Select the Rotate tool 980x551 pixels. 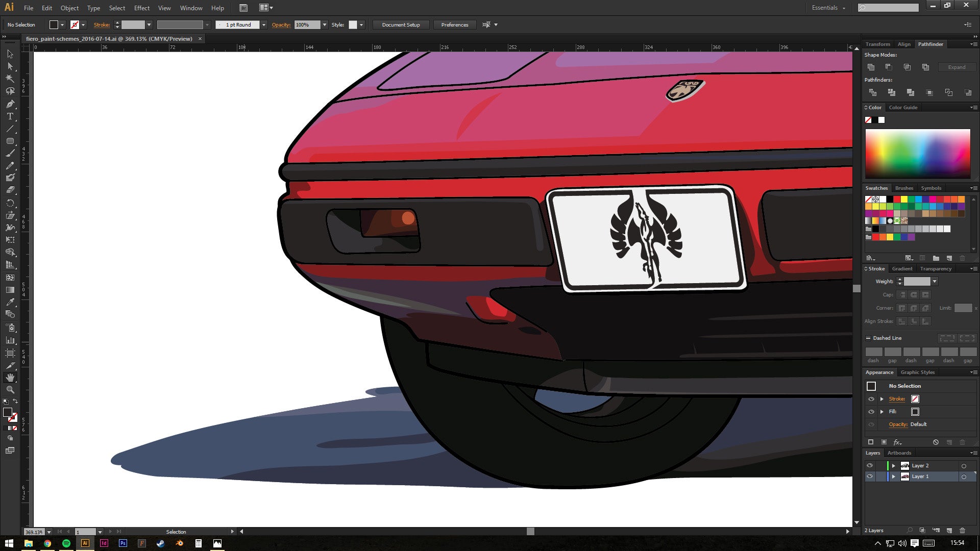(10, 203)
